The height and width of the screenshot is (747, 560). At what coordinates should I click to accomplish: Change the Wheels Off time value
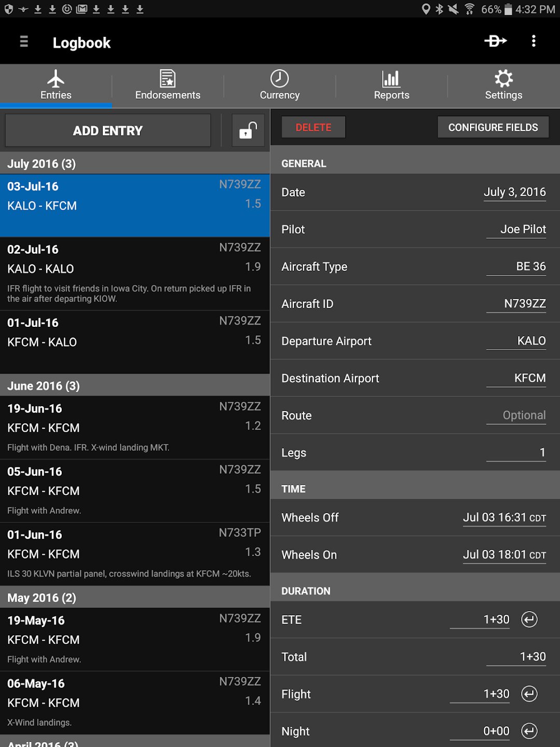click(504, 518)
